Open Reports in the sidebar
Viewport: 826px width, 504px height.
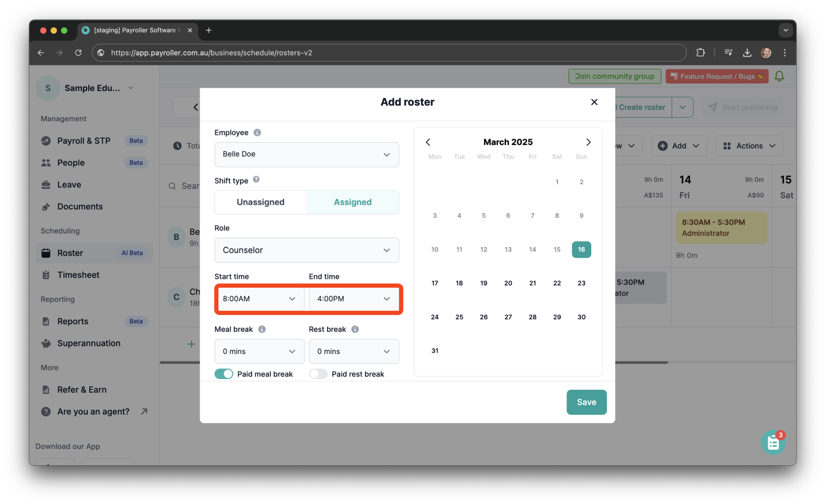click(95, 321)
